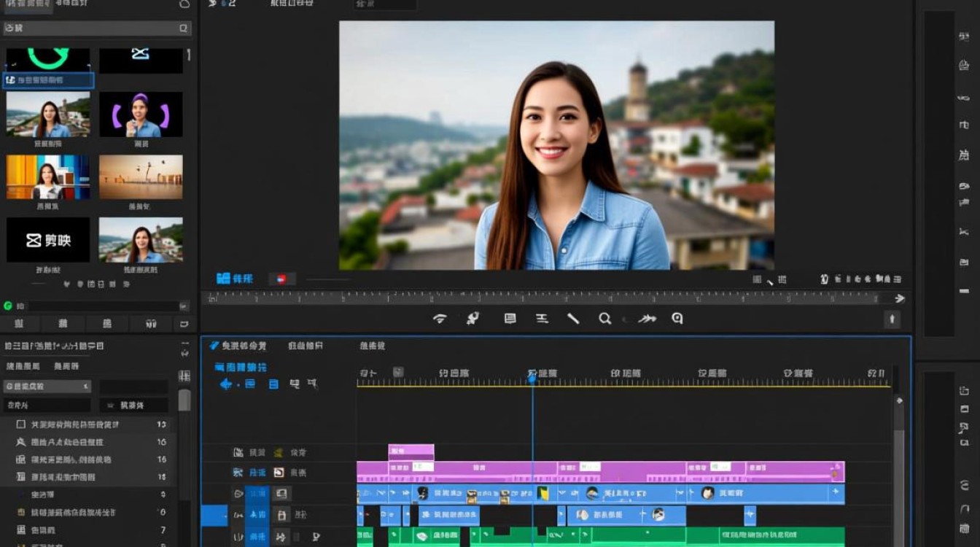Click the up-arrow button at the toolbar's right end

(892, 319)
